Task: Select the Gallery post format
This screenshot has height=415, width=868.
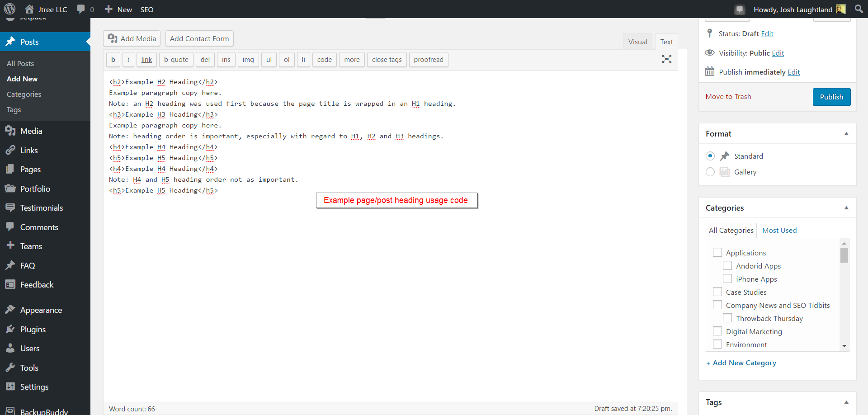Action: [x=710, y=172]
